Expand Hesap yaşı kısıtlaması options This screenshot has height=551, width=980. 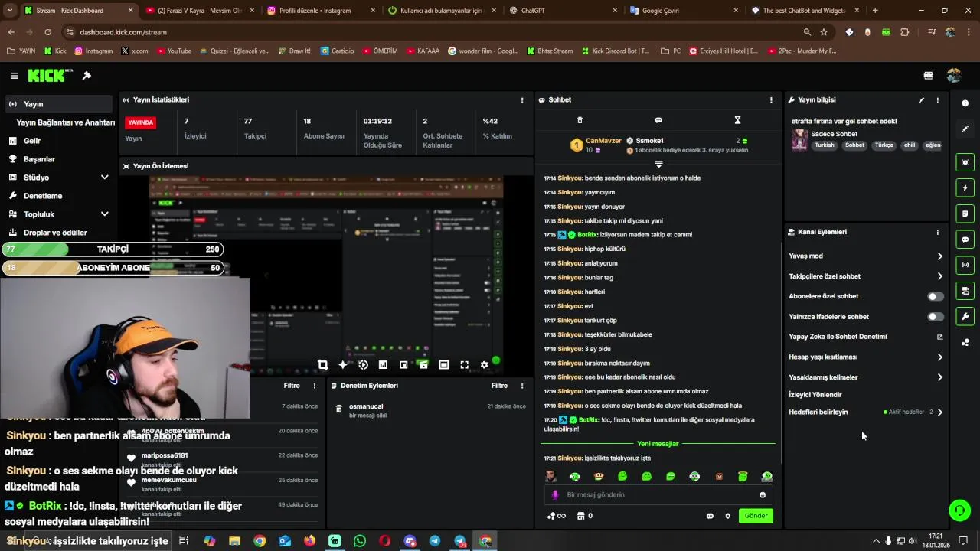coord(940,357)
